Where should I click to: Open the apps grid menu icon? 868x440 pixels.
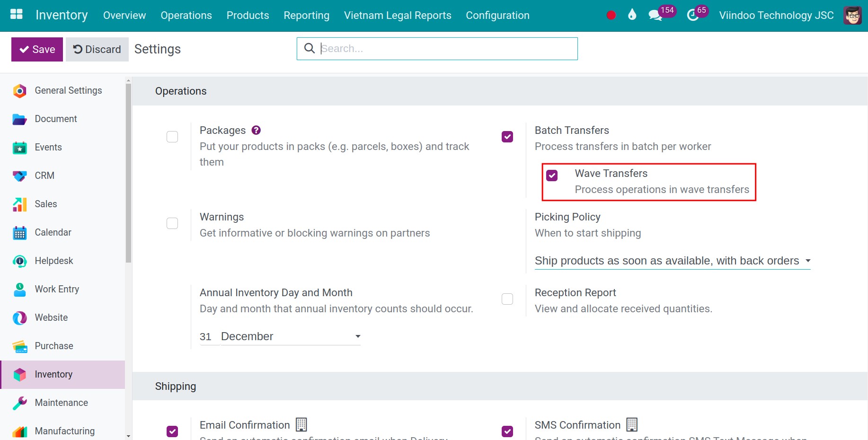tap(17, 15)
